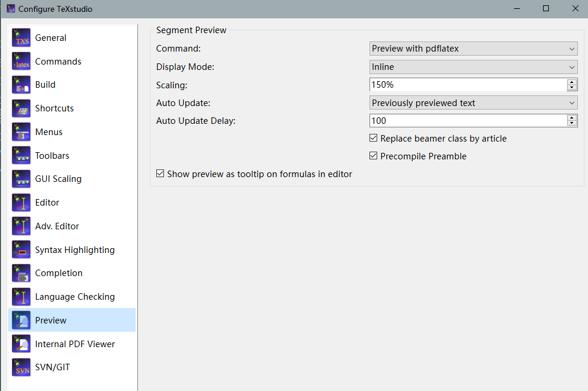Disable Replace beamer class by article

374,139
